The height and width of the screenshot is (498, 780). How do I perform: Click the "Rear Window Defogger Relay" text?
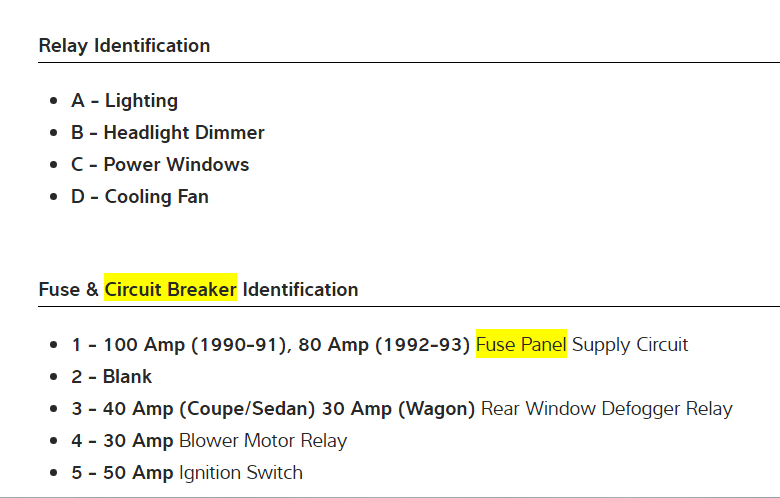(606, 409)
